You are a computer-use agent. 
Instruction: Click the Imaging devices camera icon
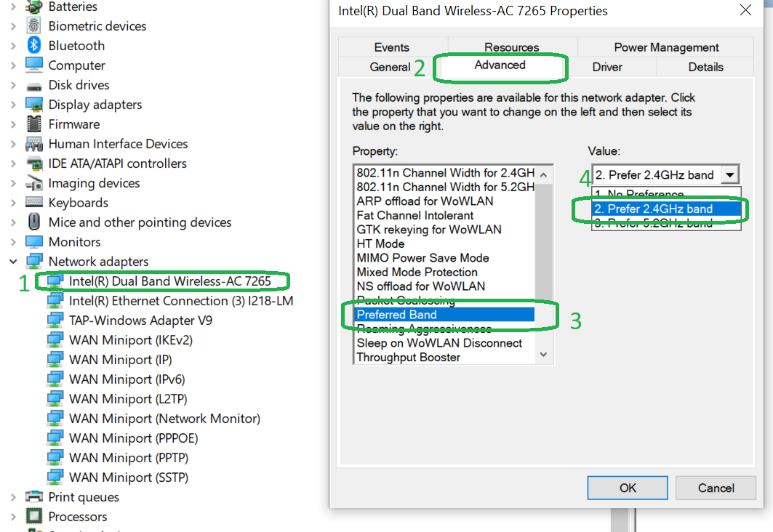tap(34, 183)
